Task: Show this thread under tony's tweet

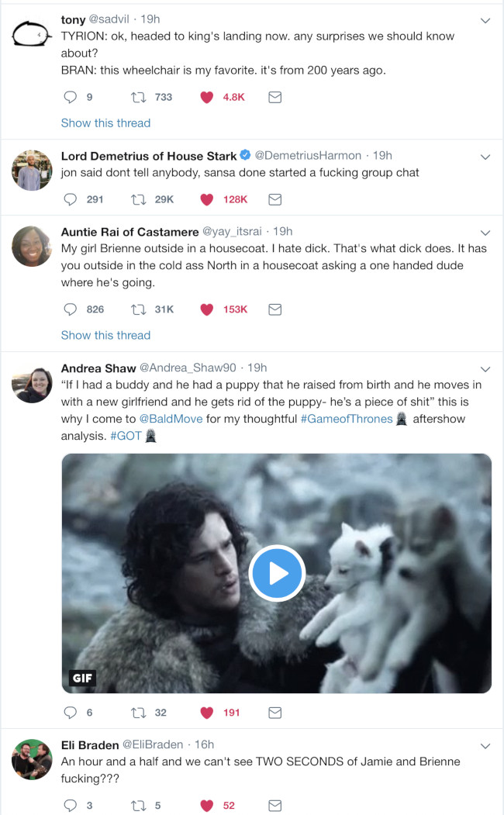Action: pyautogui.click(x=105, y=123)
